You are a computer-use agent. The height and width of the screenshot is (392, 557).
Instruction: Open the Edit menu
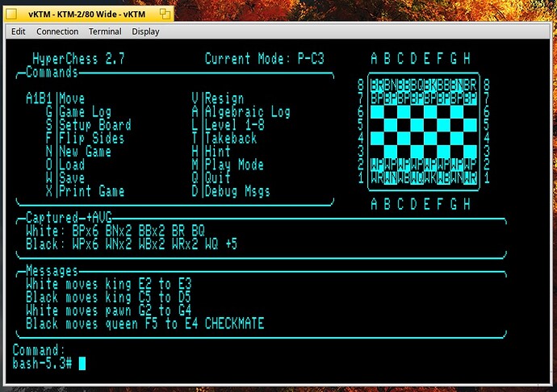18,31
